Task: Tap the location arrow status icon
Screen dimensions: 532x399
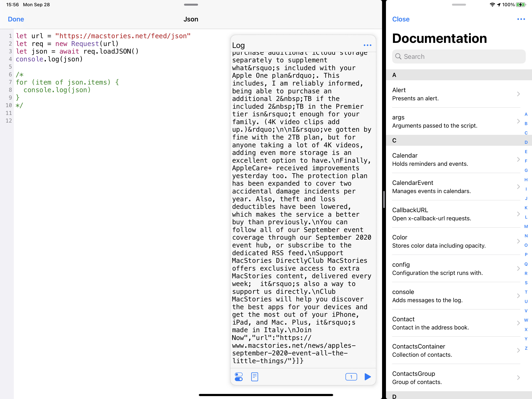Action: point(499,4)
